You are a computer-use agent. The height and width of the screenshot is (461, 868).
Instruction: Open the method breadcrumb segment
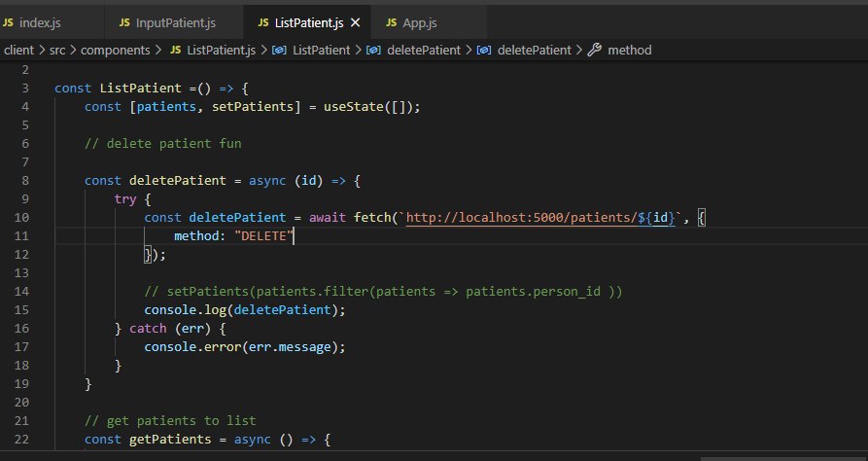(630, 50)
